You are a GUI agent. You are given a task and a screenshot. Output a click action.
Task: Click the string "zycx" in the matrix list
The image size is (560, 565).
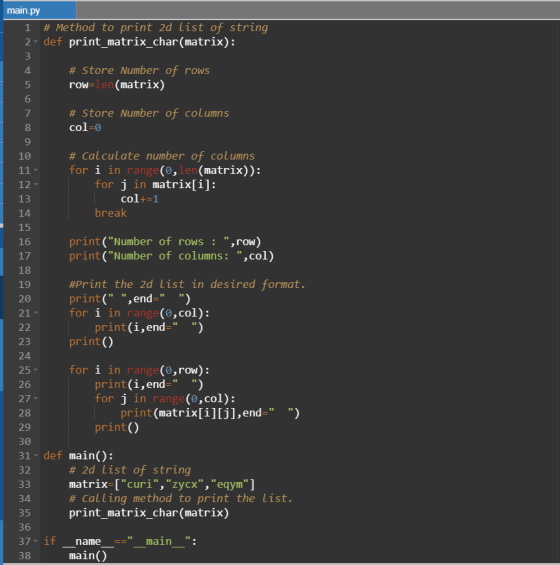[x=185, y=484]
